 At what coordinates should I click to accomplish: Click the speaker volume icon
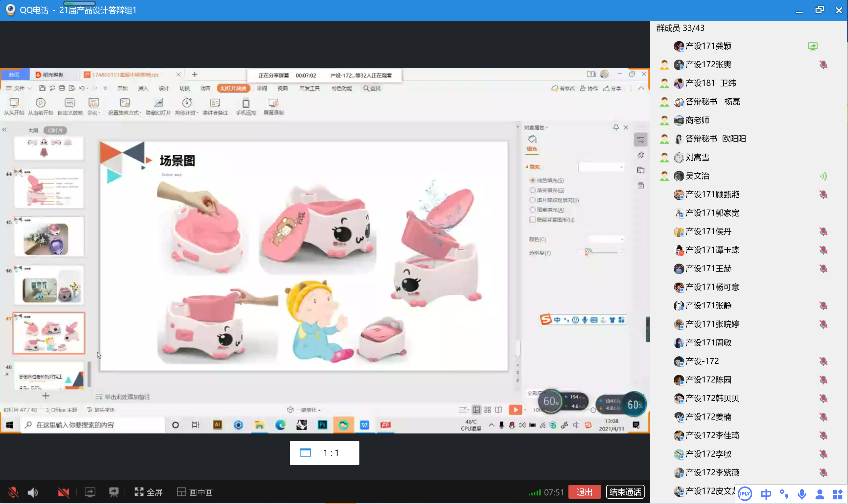pos(33,492)
